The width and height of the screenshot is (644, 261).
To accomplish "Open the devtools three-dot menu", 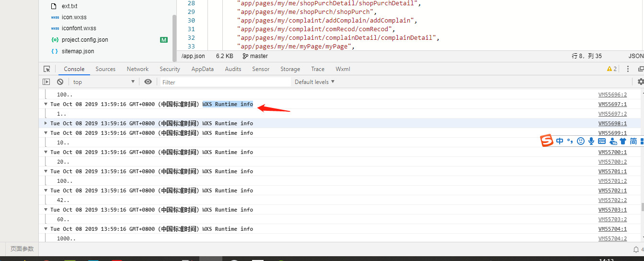I will [x=628, y=69].
